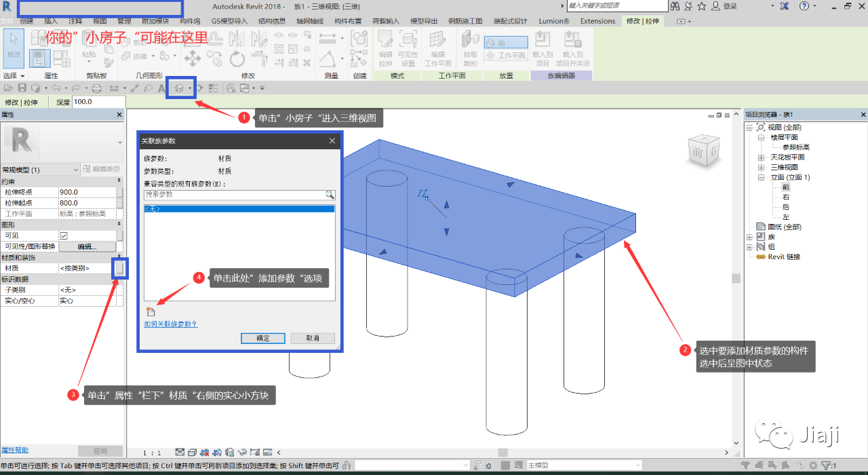The width and height of the screenshot is (868, 475).
Task: Click the small square beside Extrusion End
Action: click(x=120, y=192)
